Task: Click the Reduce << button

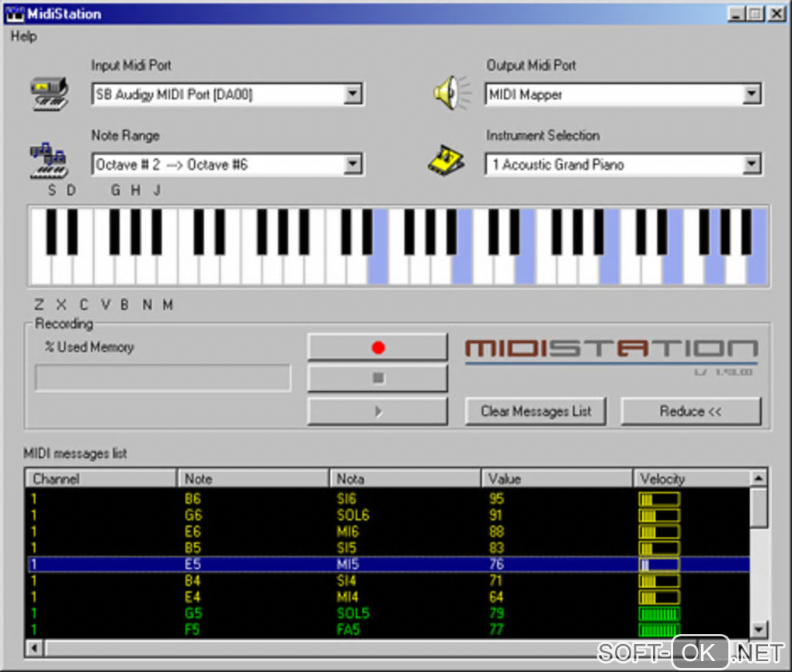Action: pyautogui.click(x=690, y=411)
